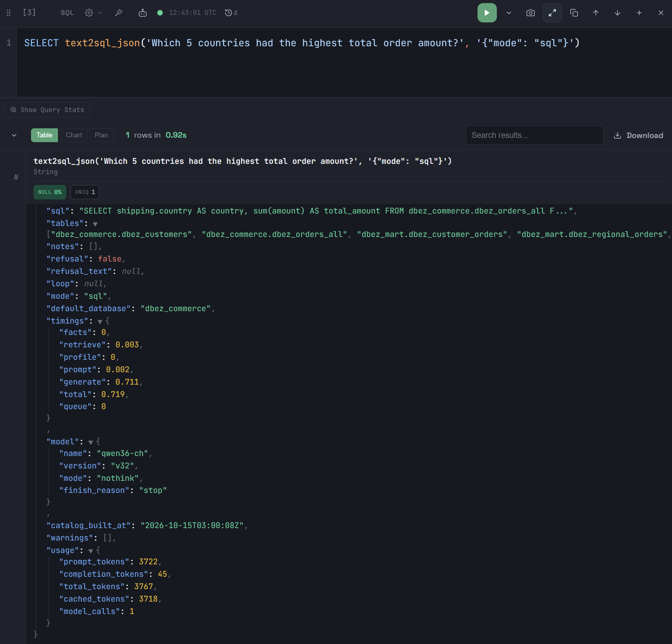Click the "sql" SELECT statement value

pyautogui.click(x=326, y=211)
